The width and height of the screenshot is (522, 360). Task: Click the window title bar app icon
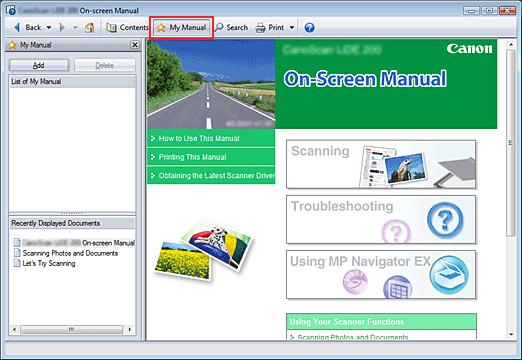[x=10, y=10]
